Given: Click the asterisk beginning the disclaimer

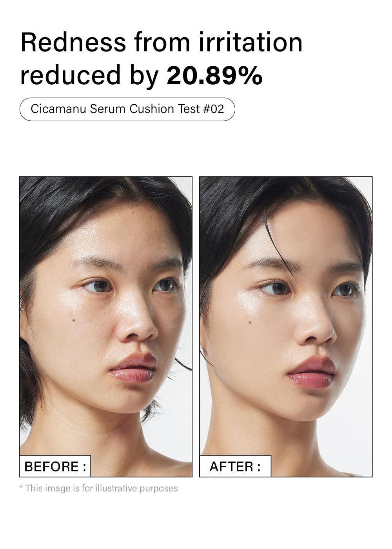Looking at the screenshot, I should click(x=21, y=488).
